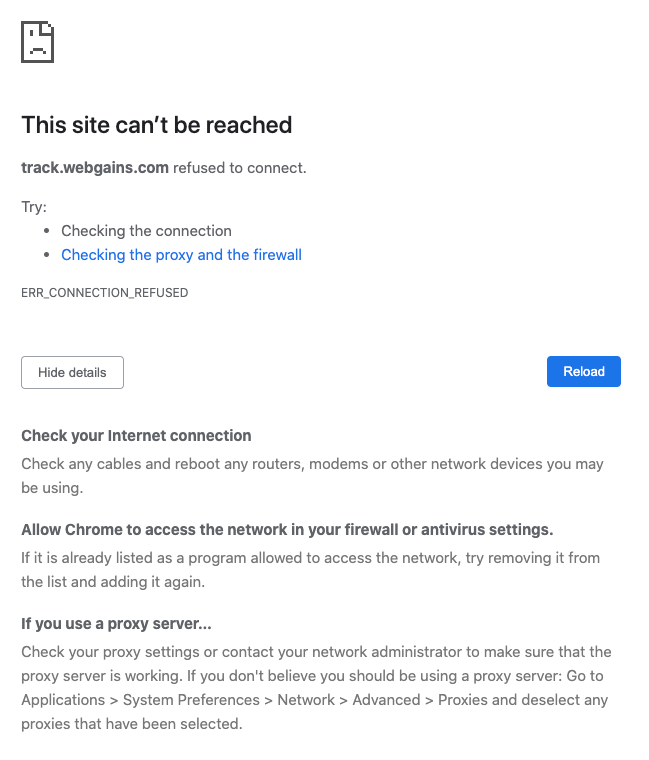The height and width of the screenshot is (760, 649).
Task: Click the Try: label
Action: point(34,207)
